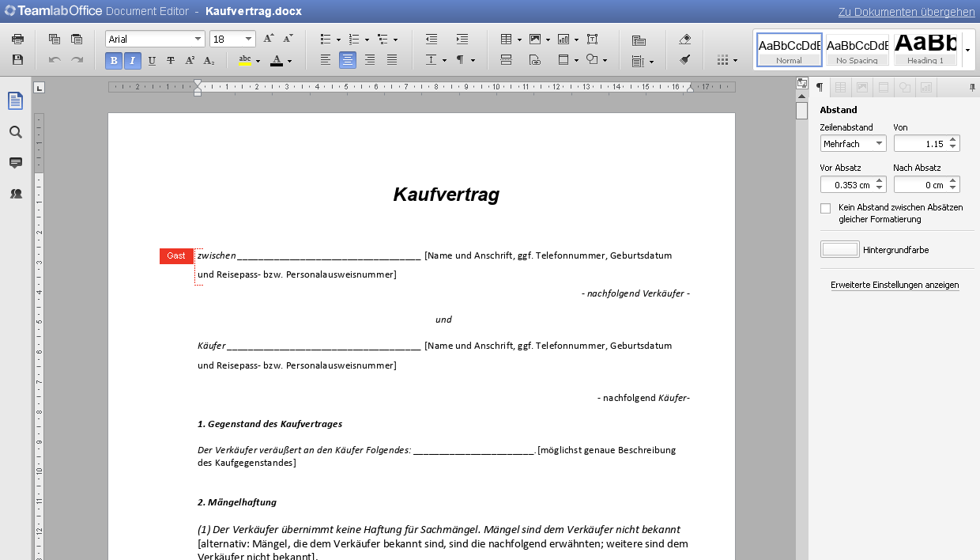The width and height of the screenshot is (980, 560).
Task: Switch to paragraph settings tab
Action: coord(820,87)
